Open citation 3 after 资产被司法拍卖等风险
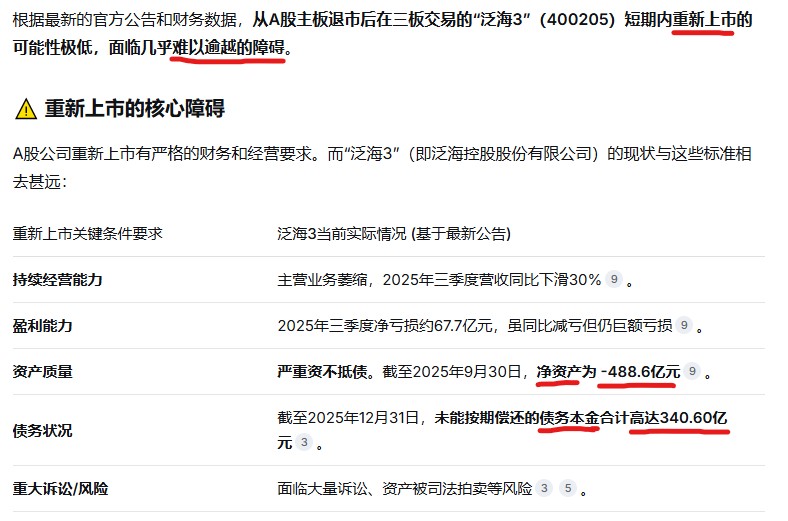Screen dimensions: 788x521 point(544,488)
